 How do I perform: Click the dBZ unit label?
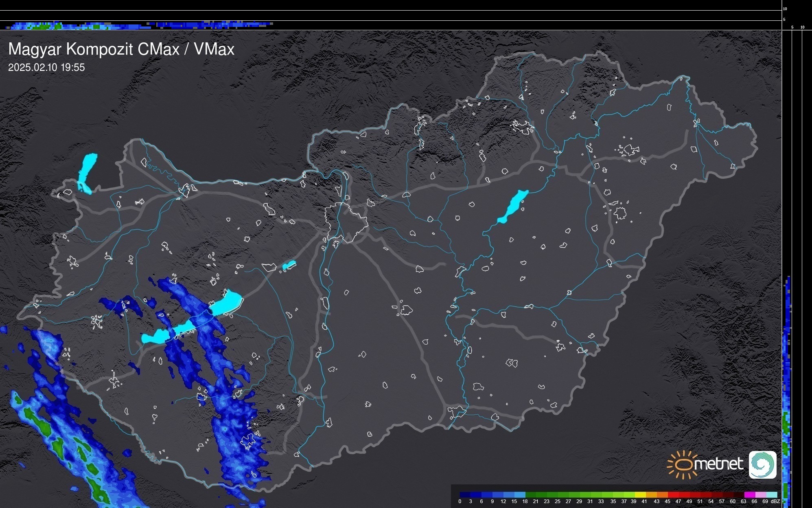click(x=775, y=501)
